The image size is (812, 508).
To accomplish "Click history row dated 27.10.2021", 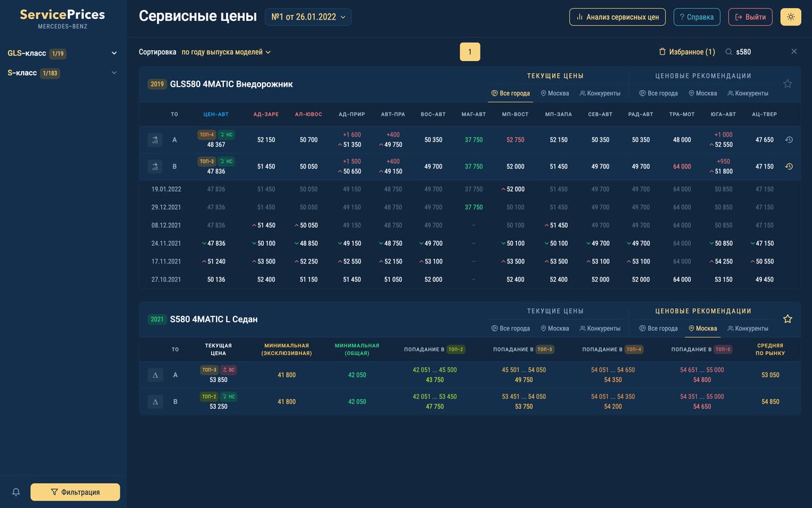I will [x=471, y=279].
